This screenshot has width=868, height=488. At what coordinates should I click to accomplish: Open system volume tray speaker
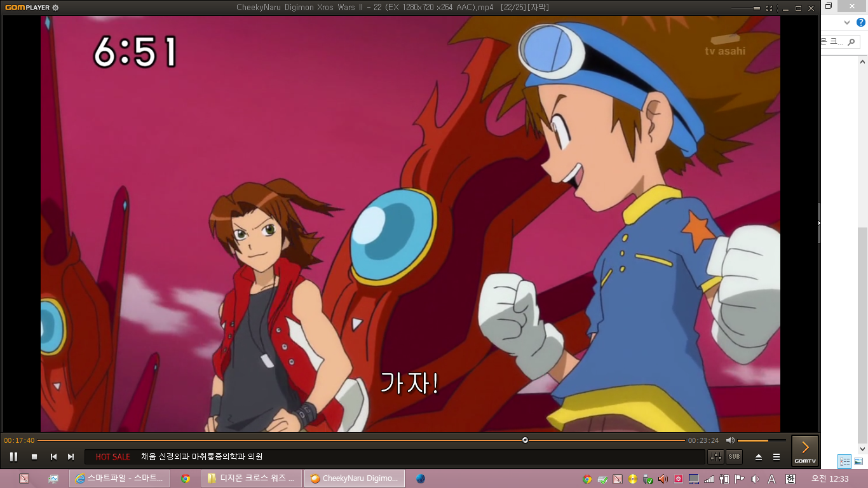[755, 479]
